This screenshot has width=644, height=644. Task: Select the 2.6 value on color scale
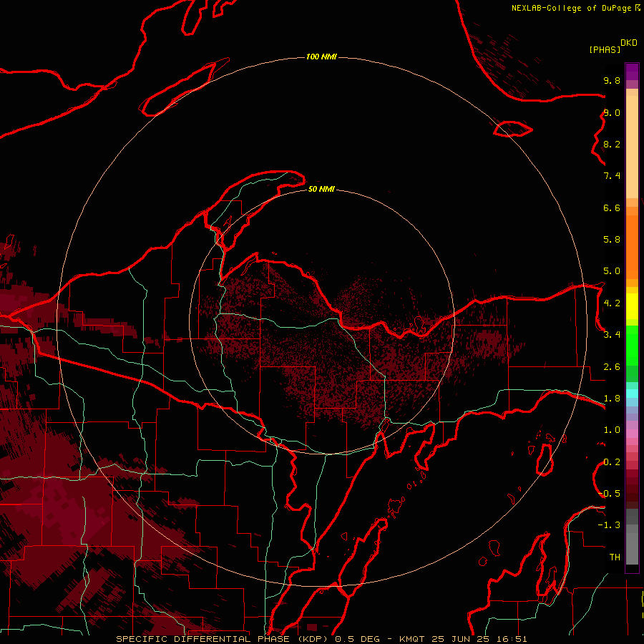pyautogui.click(x=612, y=367)
